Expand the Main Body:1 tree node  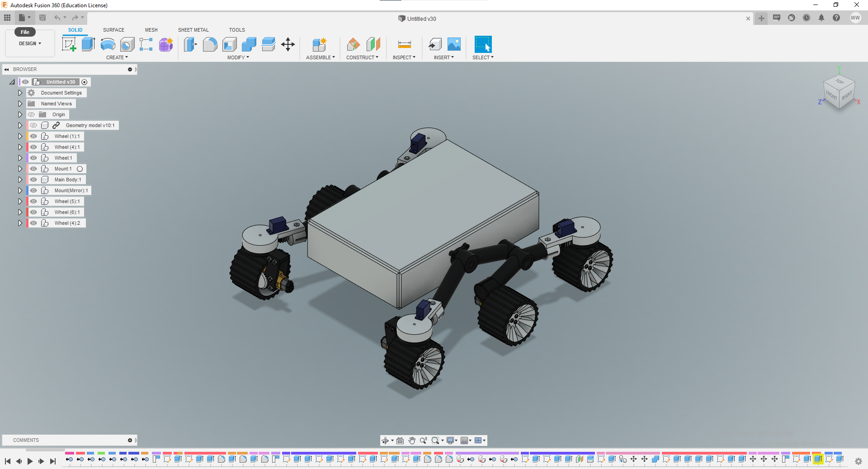click(x=19, y=180)
